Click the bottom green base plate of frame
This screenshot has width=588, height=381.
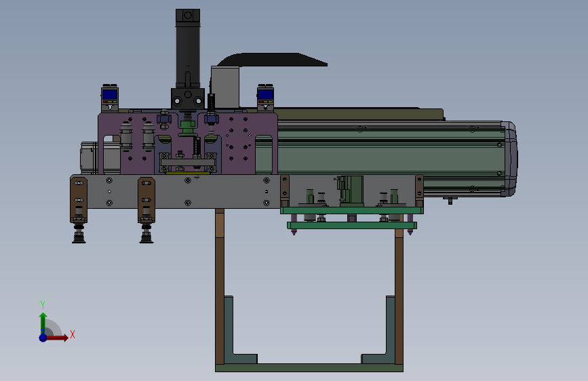[x=309, y=368]
